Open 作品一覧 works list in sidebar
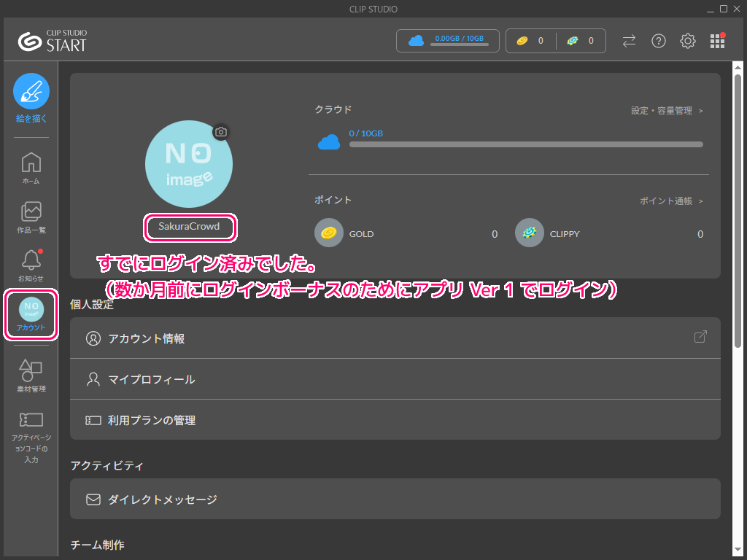This screenshot has height=560, width=747. (31, 217)
